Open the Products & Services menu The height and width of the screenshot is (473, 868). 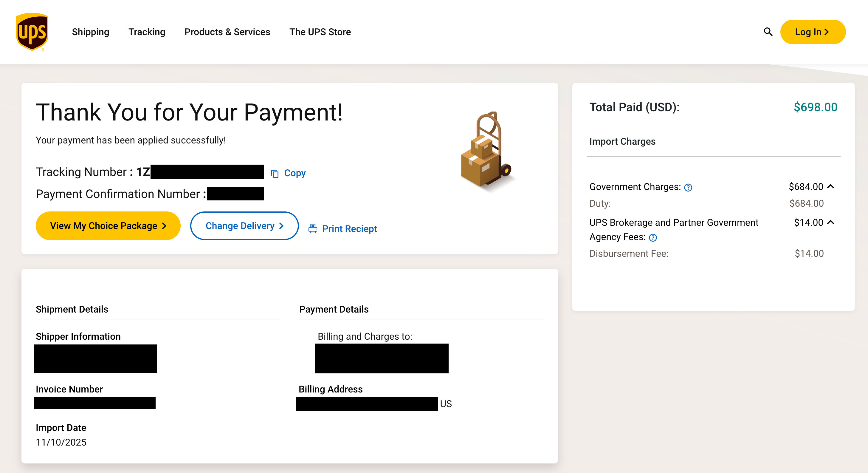tap(227, 32)
